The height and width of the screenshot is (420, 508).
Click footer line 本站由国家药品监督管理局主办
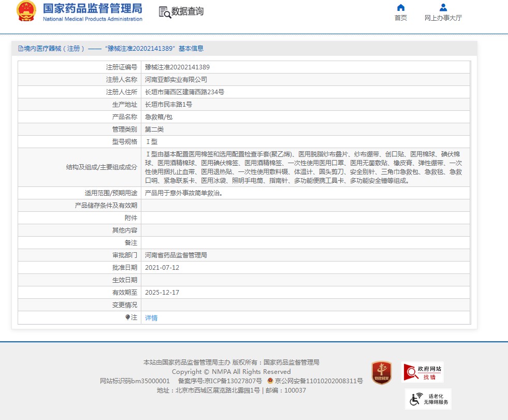tap(186, 363)
